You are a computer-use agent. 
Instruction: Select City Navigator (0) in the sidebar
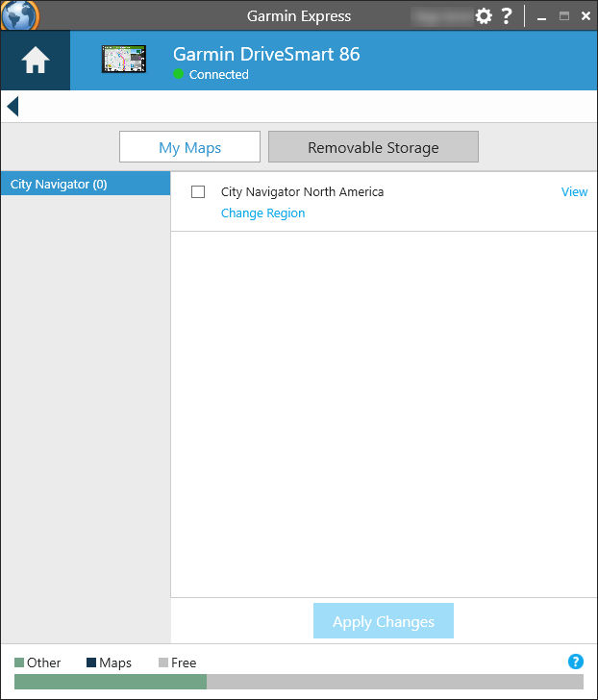tap(86, 184)
